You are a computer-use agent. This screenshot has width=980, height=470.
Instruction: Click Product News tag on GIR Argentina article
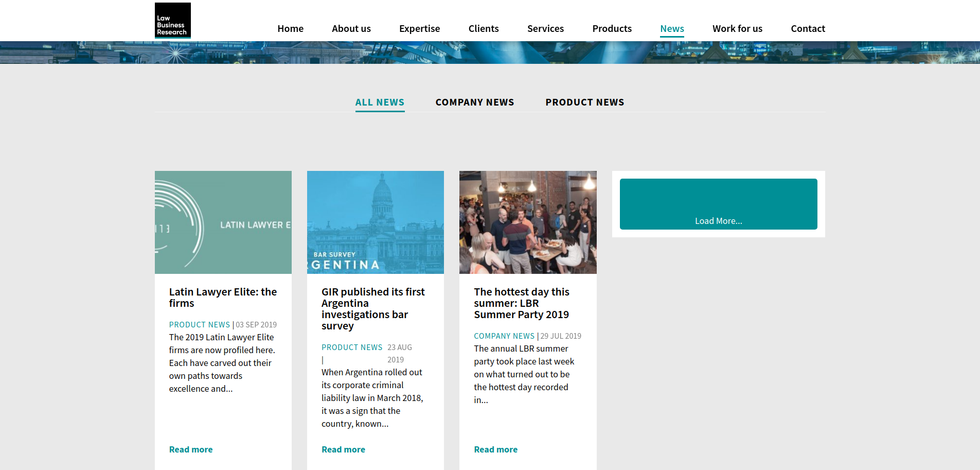click(352, 347)
